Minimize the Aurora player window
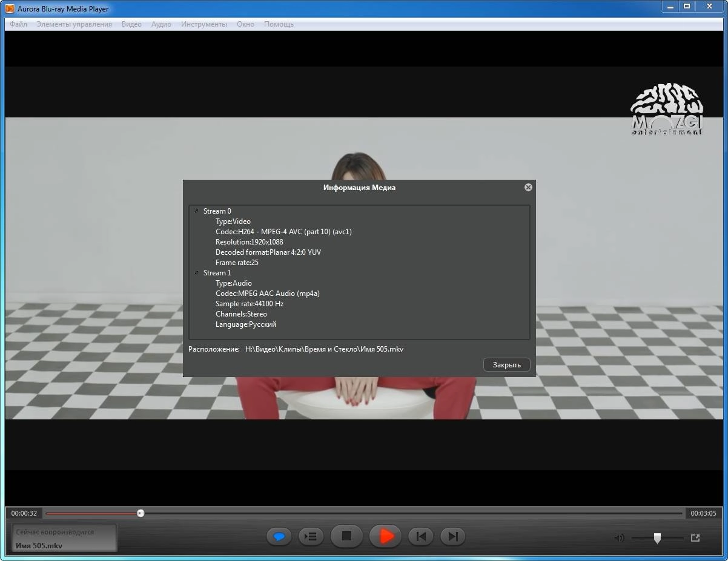This screenshot has width=728, height=561. coord(669,7)
